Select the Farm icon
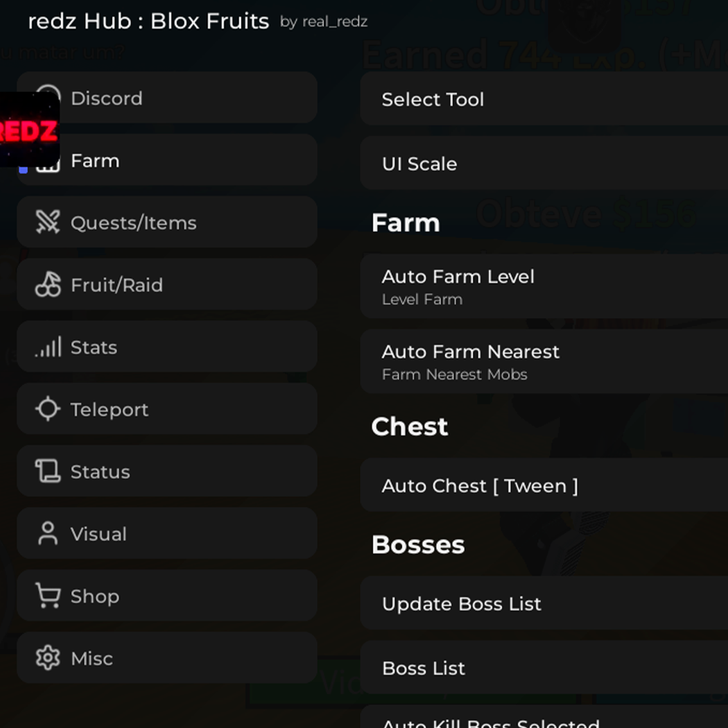728x728 pixels. pyautogui.click(x=47, y=160)
